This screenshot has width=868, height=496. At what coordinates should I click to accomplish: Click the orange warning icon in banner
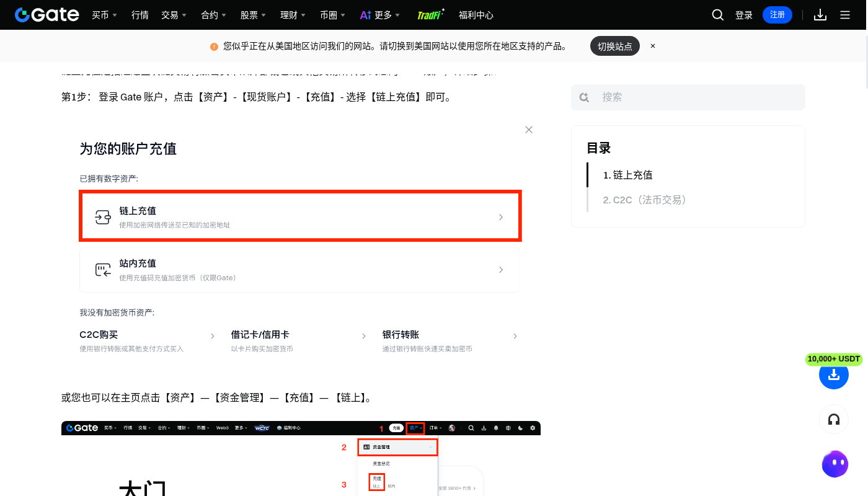pyautogui.click(x=214, y=46)
